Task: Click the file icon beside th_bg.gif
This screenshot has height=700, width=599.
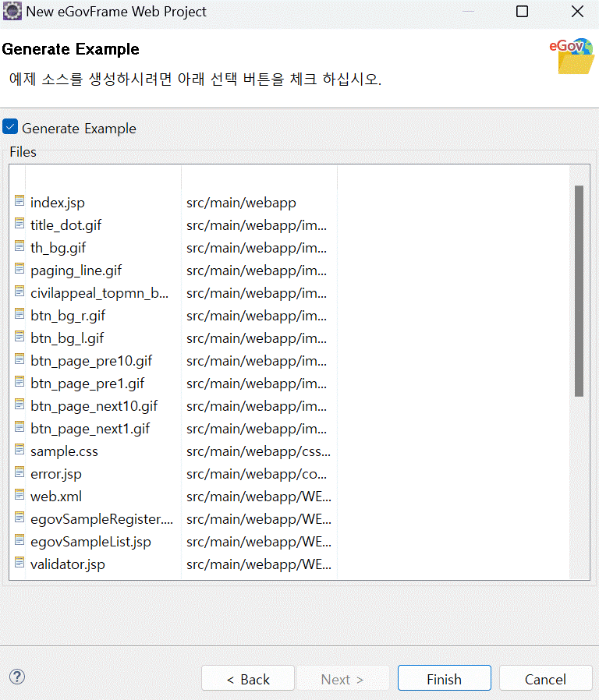Action: (x=19, y=246)
